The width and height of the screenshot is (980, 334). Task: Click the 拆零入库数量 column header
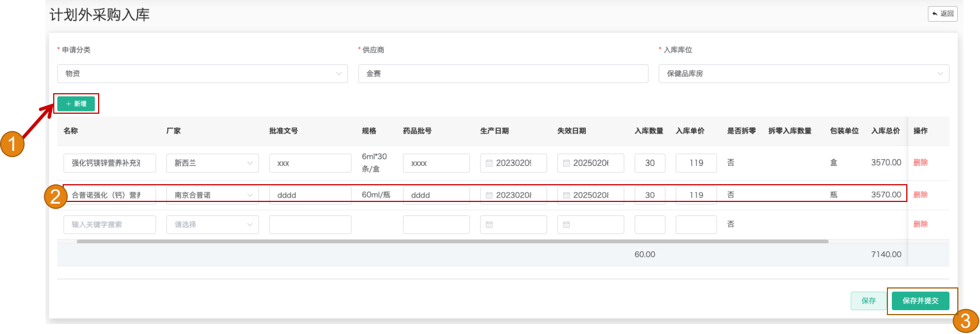[789, 131]
